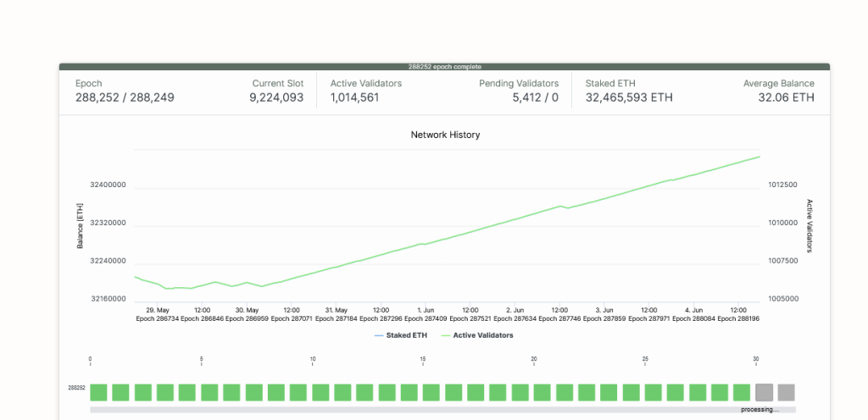Click the Staked ETH value 32,465,593 ETH
The height and width of the screenshot is (420, 868).
pos(629,97)
